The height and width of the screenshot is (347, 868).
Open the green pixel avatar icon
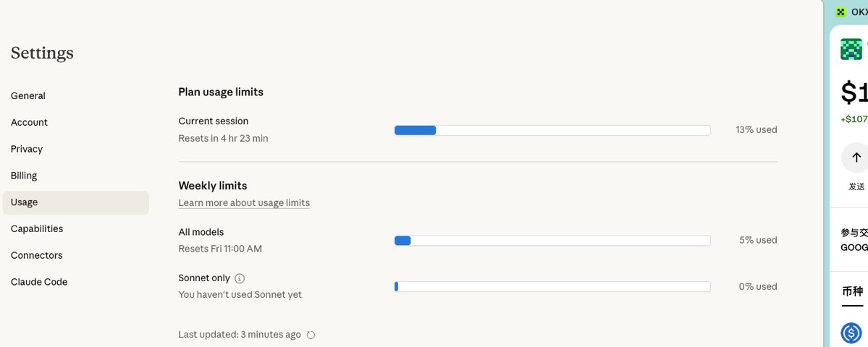pos(851,50)
